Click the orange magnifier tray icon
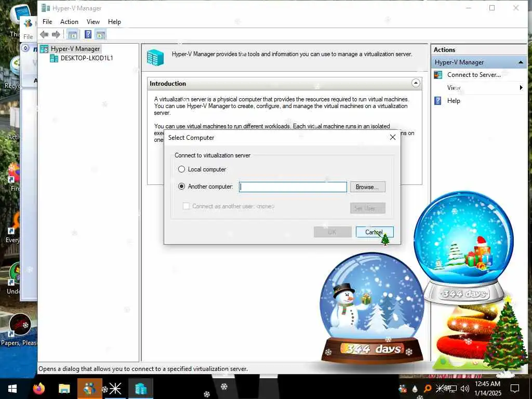Screen dimensions: 532x399 [x=428, y=389]
